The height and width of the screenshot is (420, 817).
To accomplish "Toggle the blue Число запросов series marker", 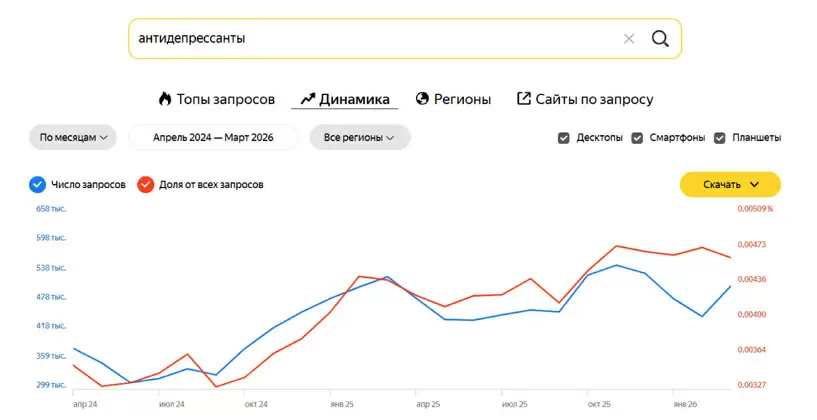I will tap(38, 185).
